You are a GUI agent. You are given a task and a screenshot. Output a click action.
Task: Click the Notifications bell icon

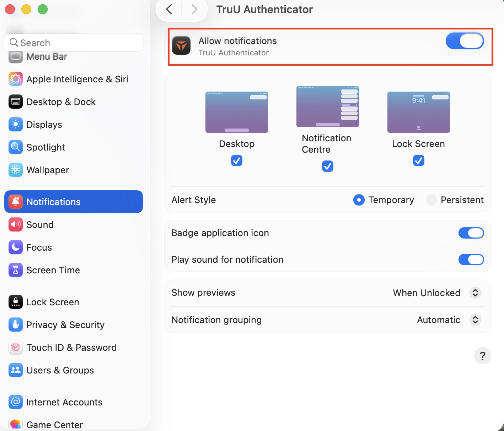[x=16, y=202]
